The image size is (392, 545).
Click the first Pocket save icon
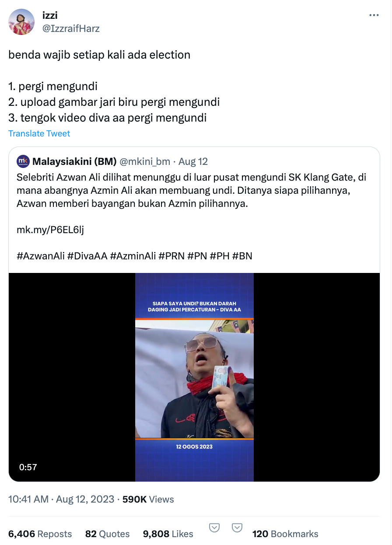coord(214,528)
